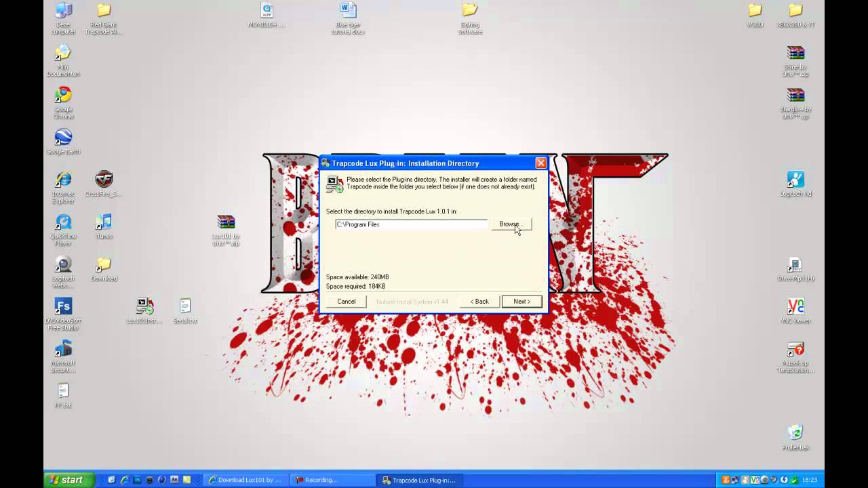This screenshot has height=488, width=868.
Task: Select the Logitech Webcam desktop icon
Action: pyautogui.click(x=63, y=272)
